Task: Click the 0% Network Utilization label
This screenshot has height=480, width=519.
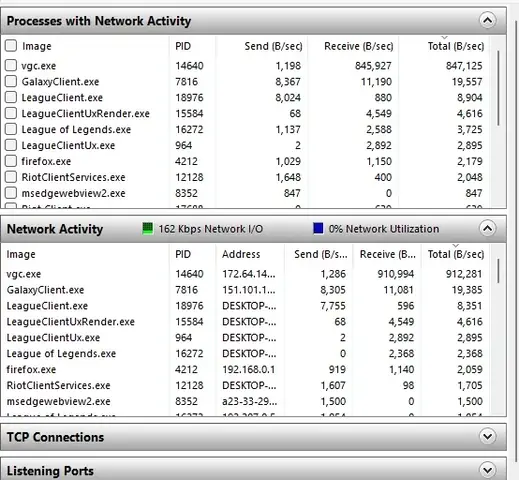Action: 384,229
